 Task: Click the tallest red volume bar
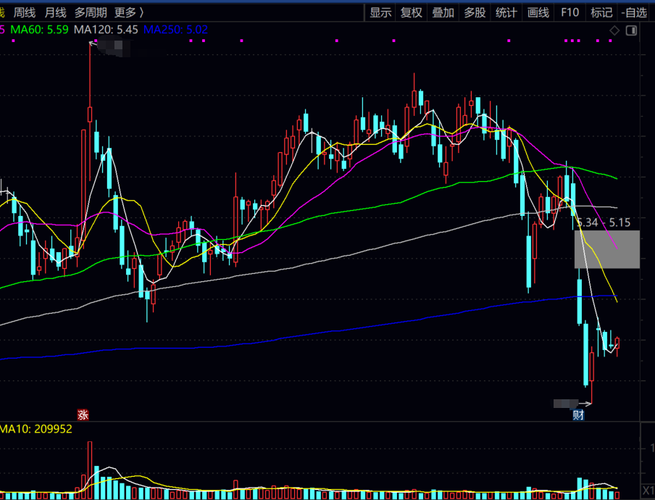pyautogui.click(x=89, y=470)
